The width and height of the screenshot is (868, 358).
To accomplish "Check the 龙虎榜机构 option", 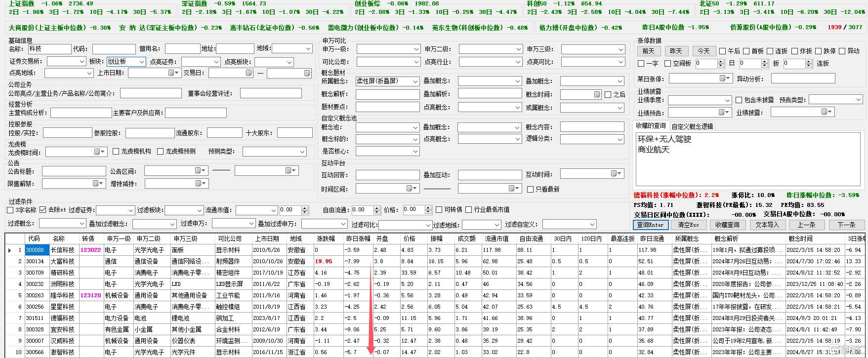I will click(x=116, y=151).
